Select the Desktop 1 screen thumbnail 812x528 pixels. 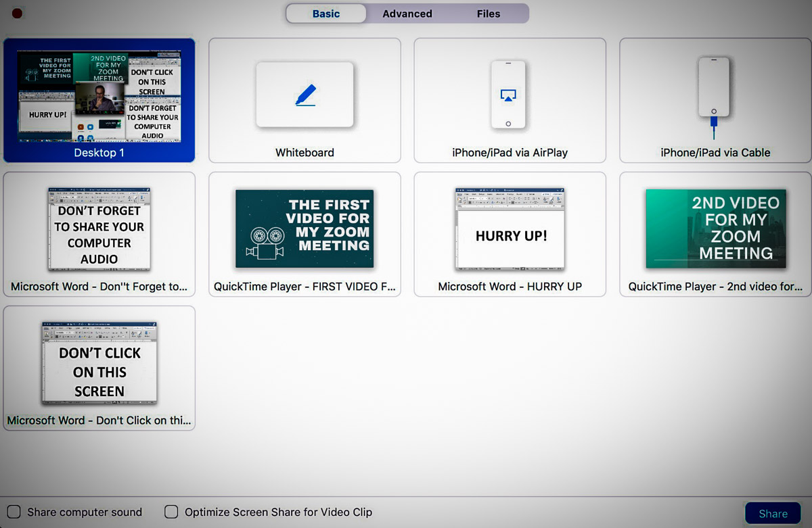pos(99,95)
